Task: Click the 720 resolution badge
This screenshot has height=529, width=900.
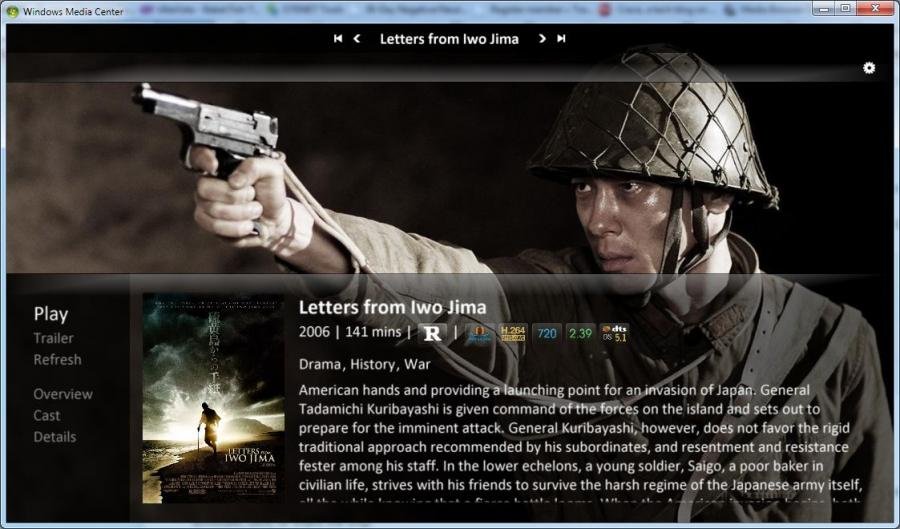Action: [x=546, y=333]
